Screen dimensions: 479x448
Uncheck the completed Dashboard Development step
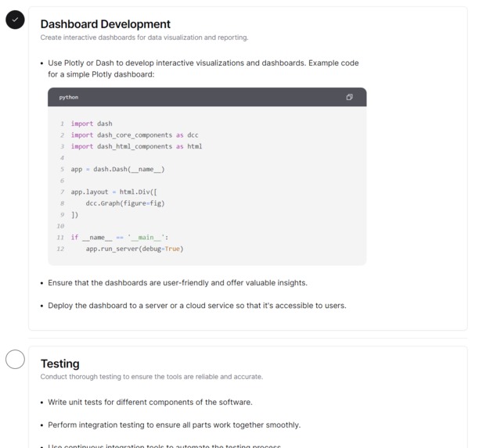(15, 20)
